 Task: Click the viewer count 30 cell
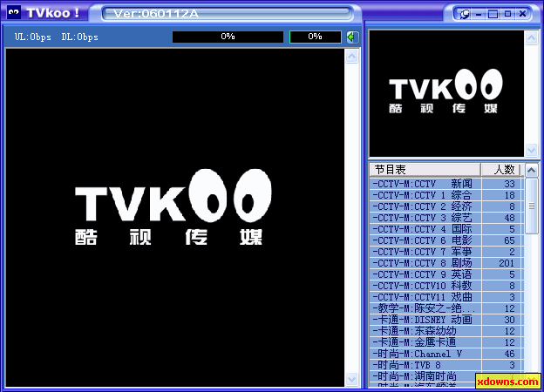click(501, 320)
